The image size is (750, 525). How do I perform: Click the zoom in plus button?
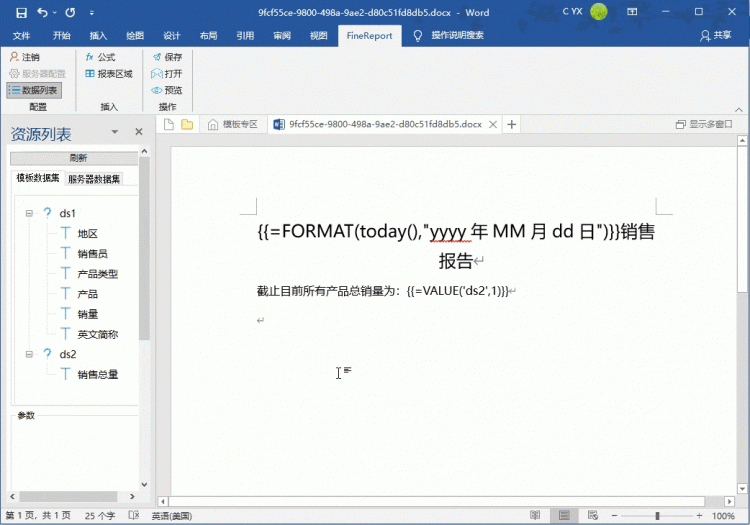(699, 515)
